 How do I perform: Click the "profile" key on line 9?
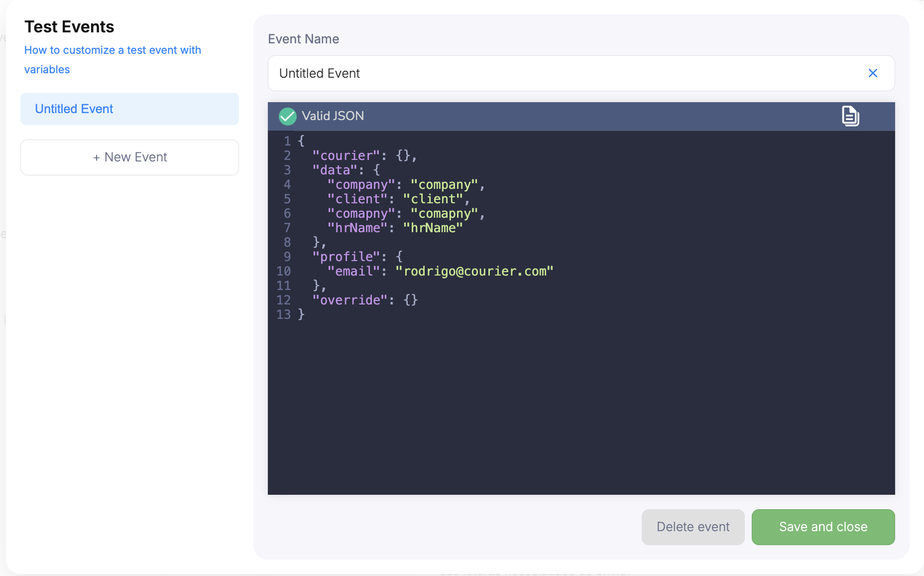(x=346, y=257)
